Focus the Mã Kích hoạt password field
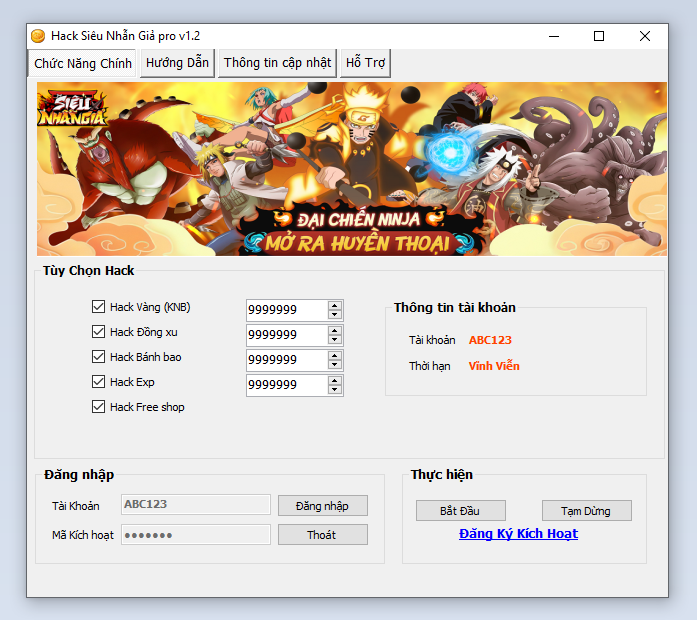Screen dimensions: 697x620 tap(195, 535)
